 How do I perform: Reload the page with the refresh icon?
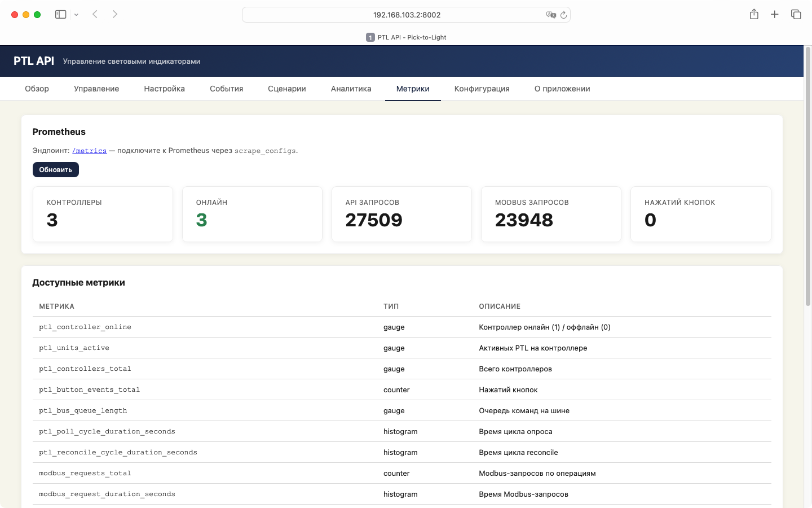click(563, 15)
